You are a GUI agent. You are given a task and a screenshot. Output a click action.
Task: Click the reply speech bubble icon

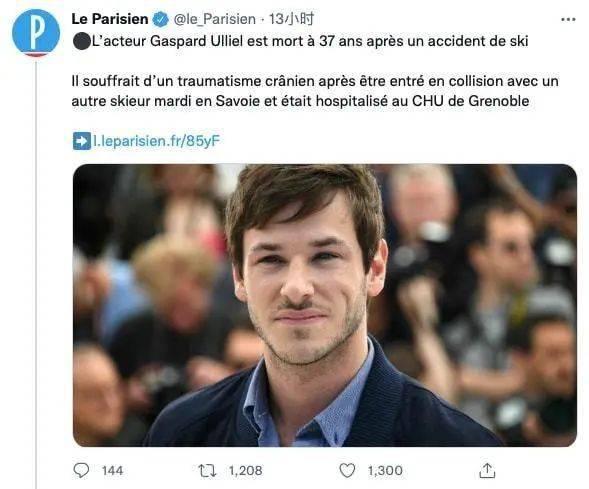point(81,470)
